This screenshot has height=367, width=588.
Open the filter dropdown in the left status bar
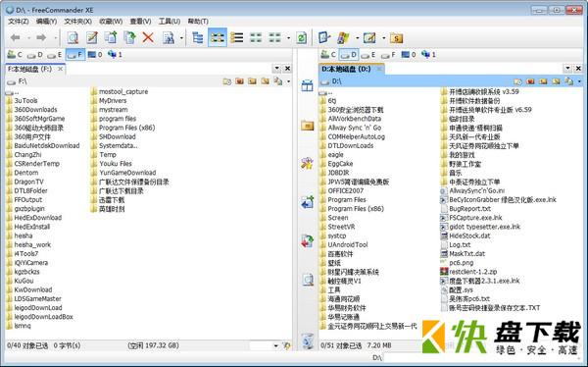[276, 346]
